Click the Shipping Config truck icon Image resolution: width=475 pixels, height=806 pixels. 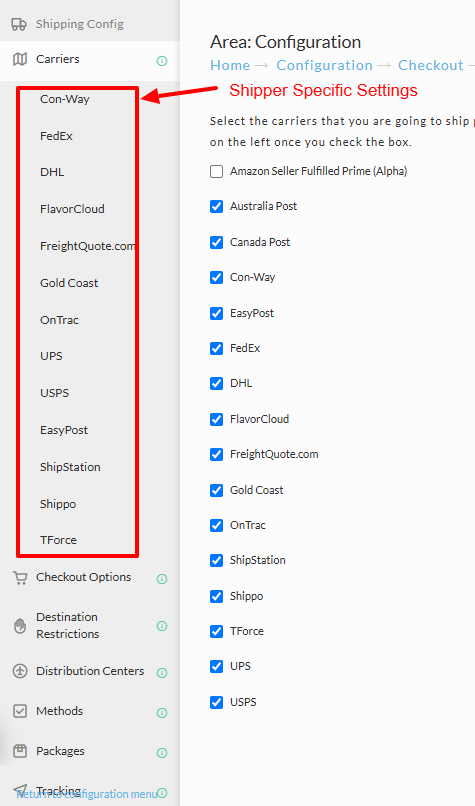[x=19, y=24]
